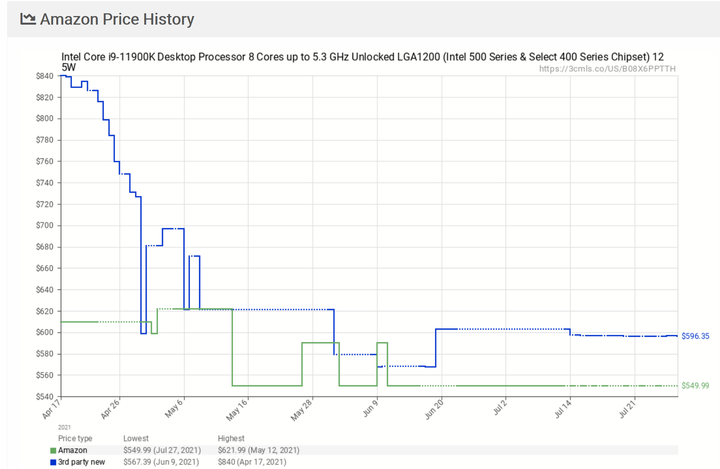The image size is (720, 469).
Task: Click the green $549.99 current price label
Action: [695, 385]
